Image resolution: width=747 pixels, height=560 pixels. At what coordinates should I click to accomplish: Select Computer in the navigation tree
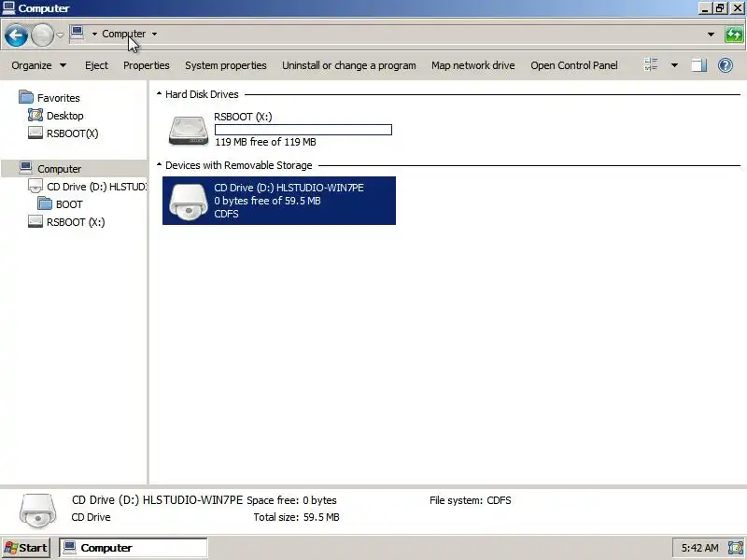coord(60,169)
